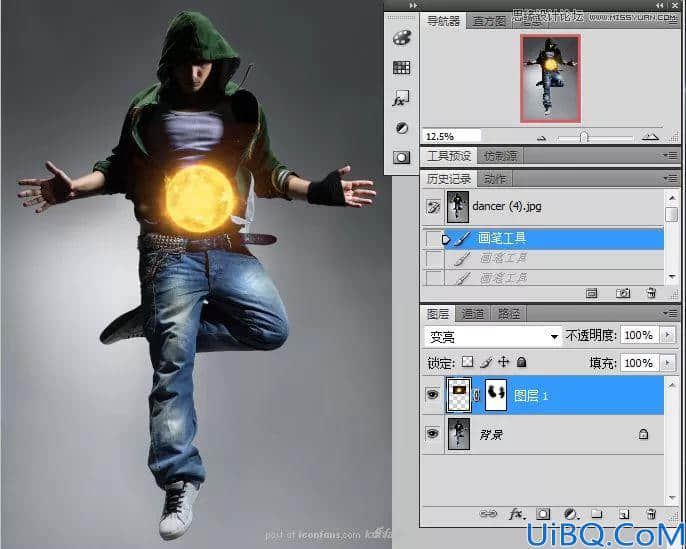Screen dimensions: 686x549
Task: Click the Navigator zoom slider handle
Action: click(x=583, y=137)
